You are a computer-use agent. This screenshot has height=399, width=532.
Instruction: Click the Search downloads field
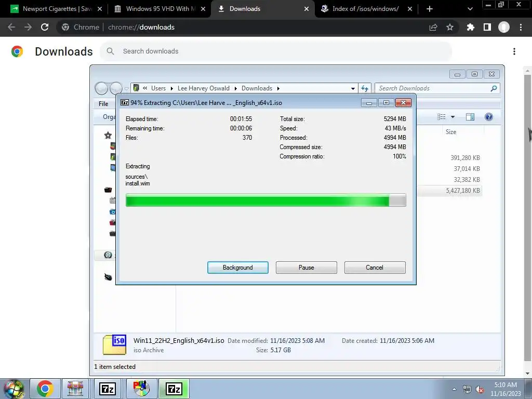point(276,51)
